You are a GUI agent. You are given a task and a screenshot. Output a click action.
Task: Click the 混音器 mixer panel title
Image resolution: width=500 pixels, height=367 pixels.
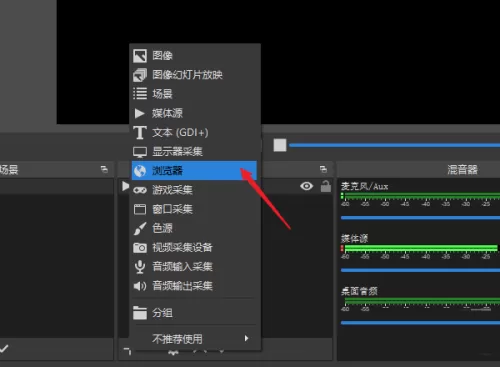click(x=462, y=170)
